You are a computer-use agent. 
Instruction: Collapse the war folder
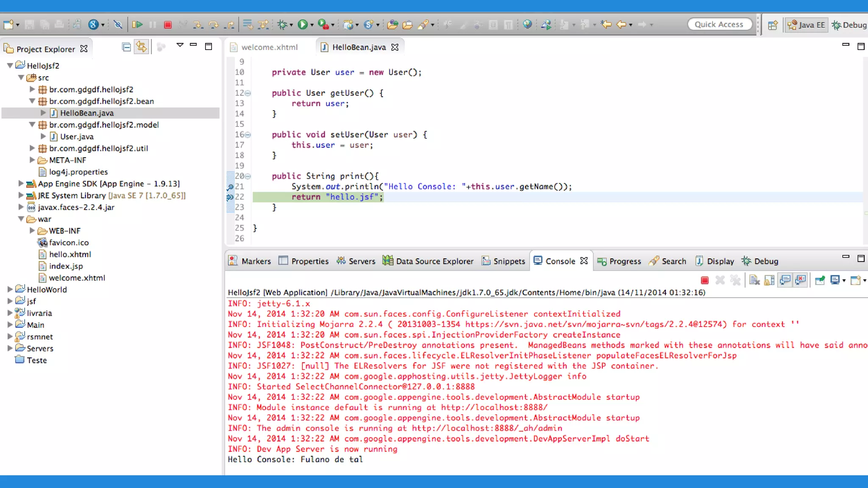click(21, 219)
